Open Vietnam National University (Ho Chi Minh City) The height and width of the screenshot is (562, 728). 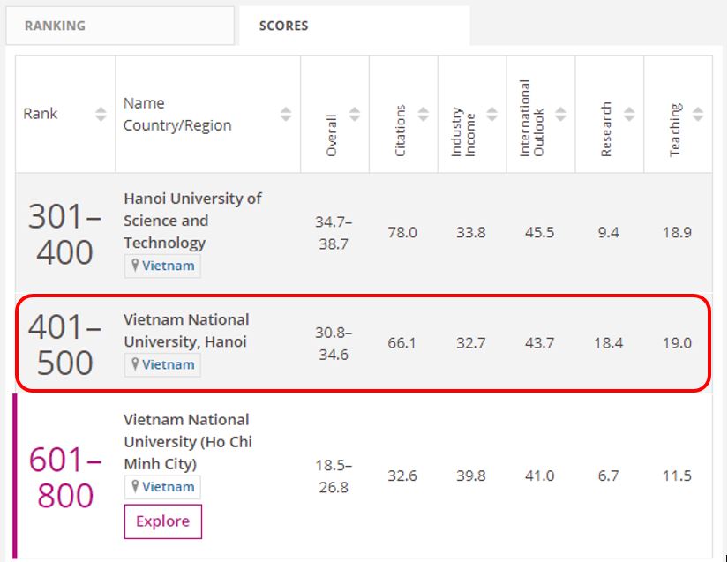pyautogui.click(x=187, y=441)
